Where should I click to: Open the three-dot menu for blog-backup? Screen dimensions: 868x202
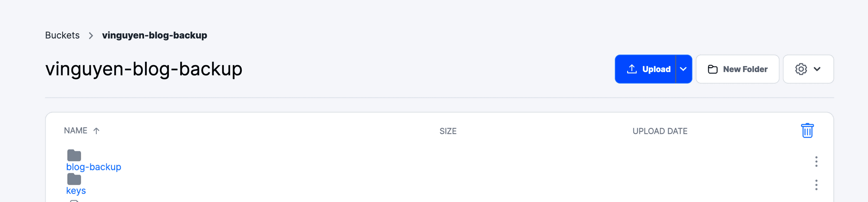point(816,162)
